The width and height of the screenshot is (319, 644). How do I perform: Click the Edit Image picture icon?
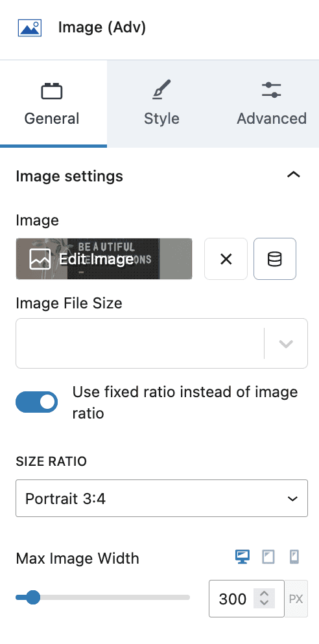(40, 259)
